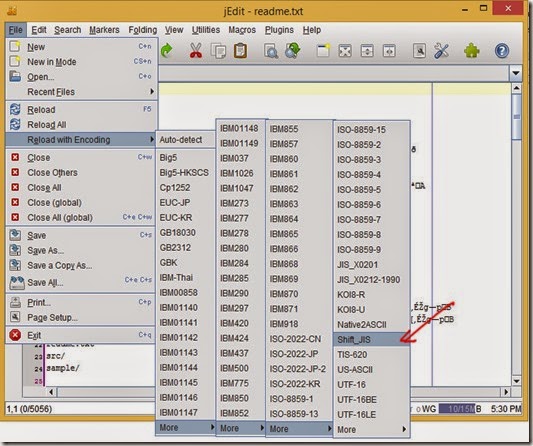
Task: Select Big5-HKSCS encoding
Action: [186, 172]
